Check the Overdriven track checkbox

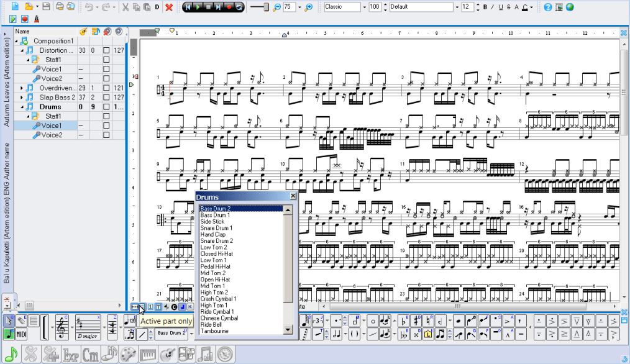(x=106, y=88)
